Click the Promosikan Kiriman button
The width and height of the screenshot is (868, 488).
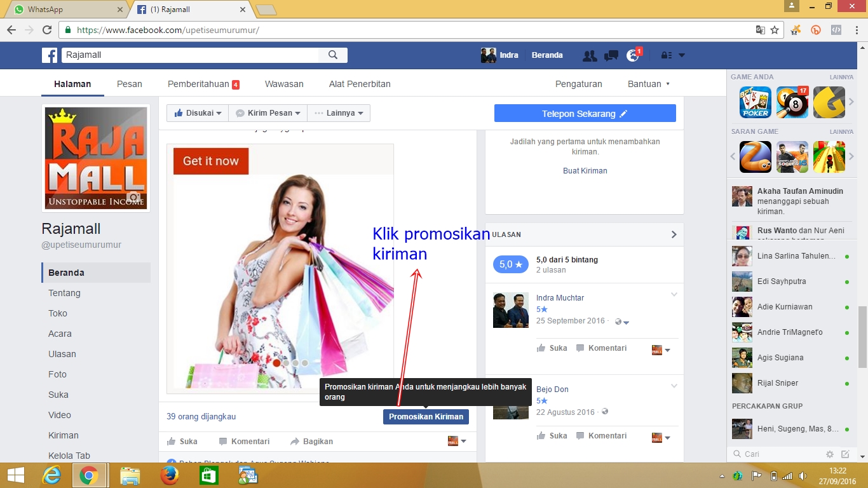click(426, 417)
